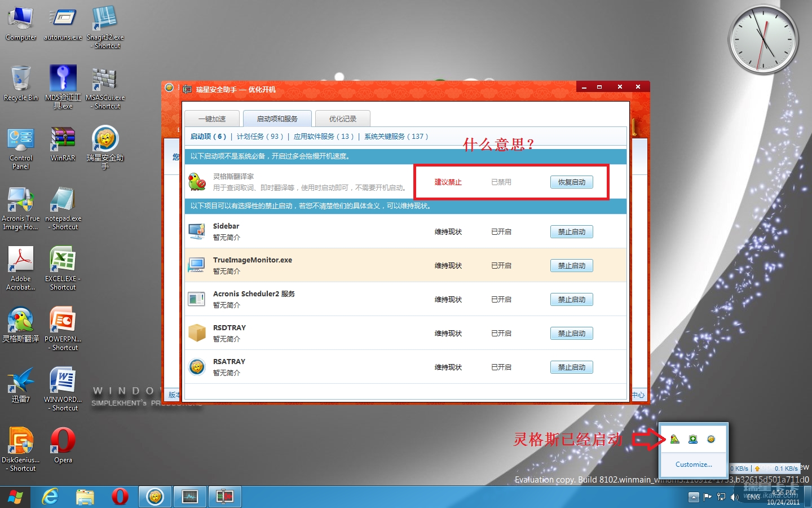
Task: Open the Windows Start menu
Action: [x=15, y=497]
